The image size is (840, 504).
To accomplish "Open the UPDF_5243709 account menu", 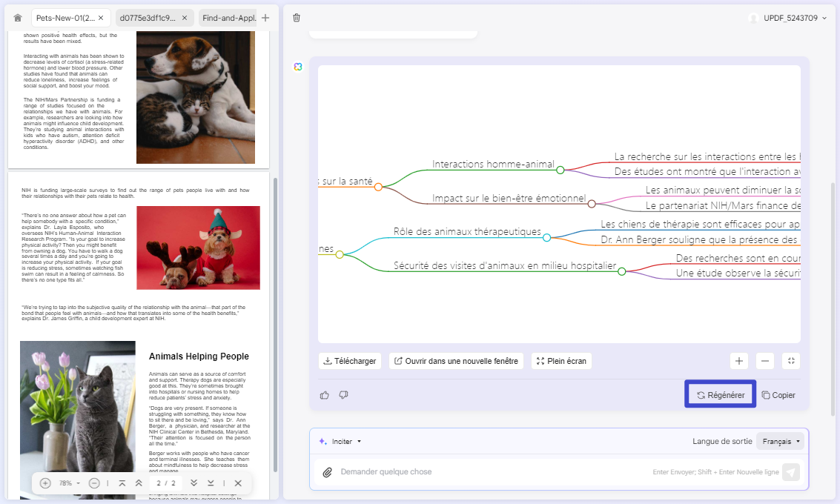I will pyautogui.click(x=787, y=18).
